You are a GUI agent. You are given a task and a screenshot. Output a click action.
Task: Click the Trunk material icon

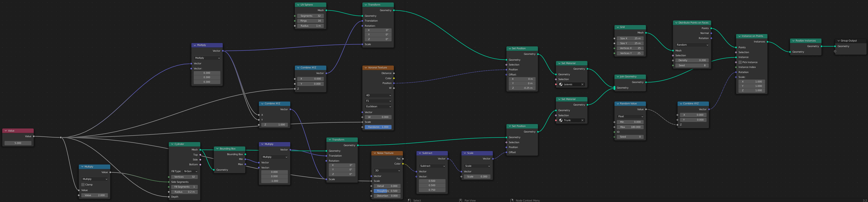coord(561,120)
